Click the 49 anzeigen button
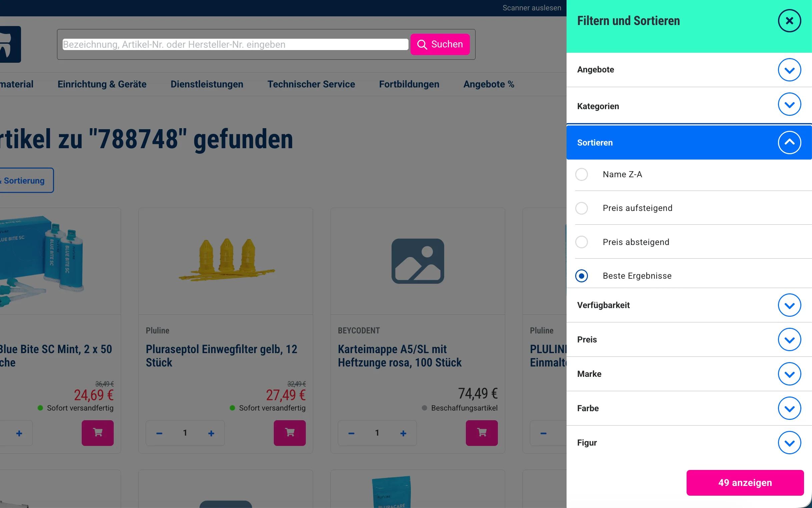 point(745,483)
